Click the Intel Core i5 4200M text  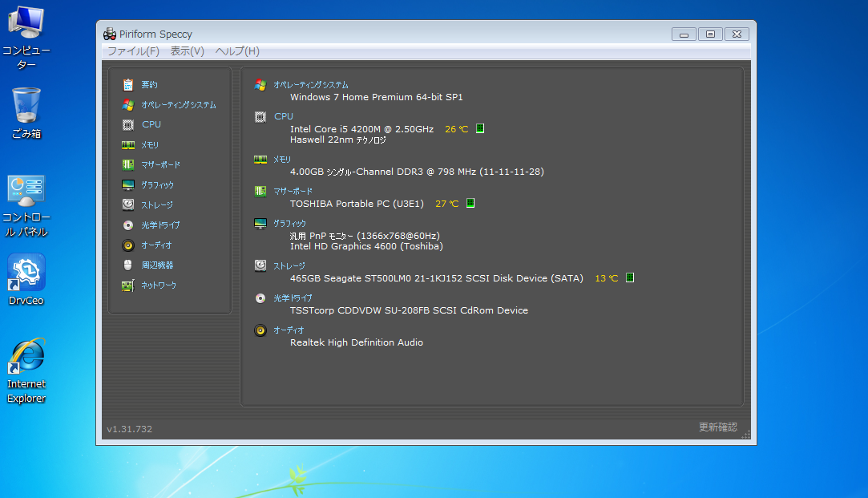361,129
